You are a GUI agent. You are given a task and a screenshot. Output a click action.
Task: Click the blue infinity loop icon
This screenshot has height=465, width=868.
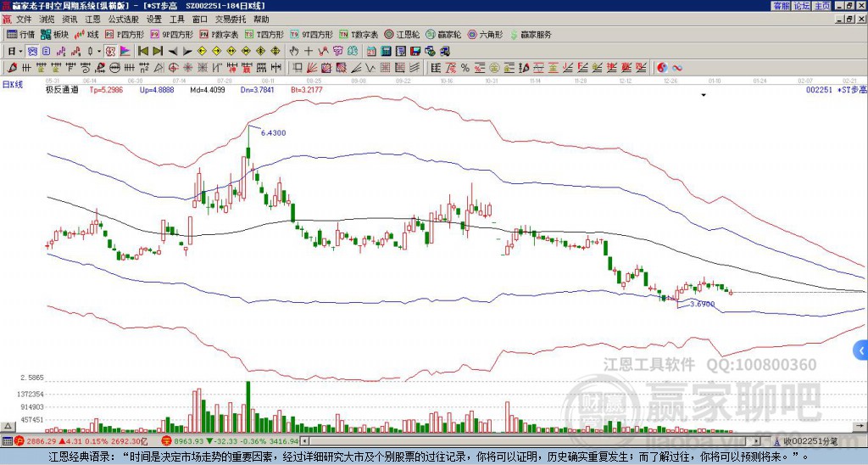click(x=677, y=68)
